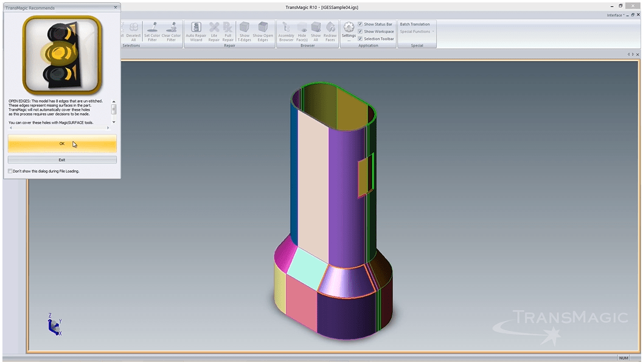This screenshot has width=643, height=364.
Task: Toggle the Show Workspace checkbox
Action: 360,32
